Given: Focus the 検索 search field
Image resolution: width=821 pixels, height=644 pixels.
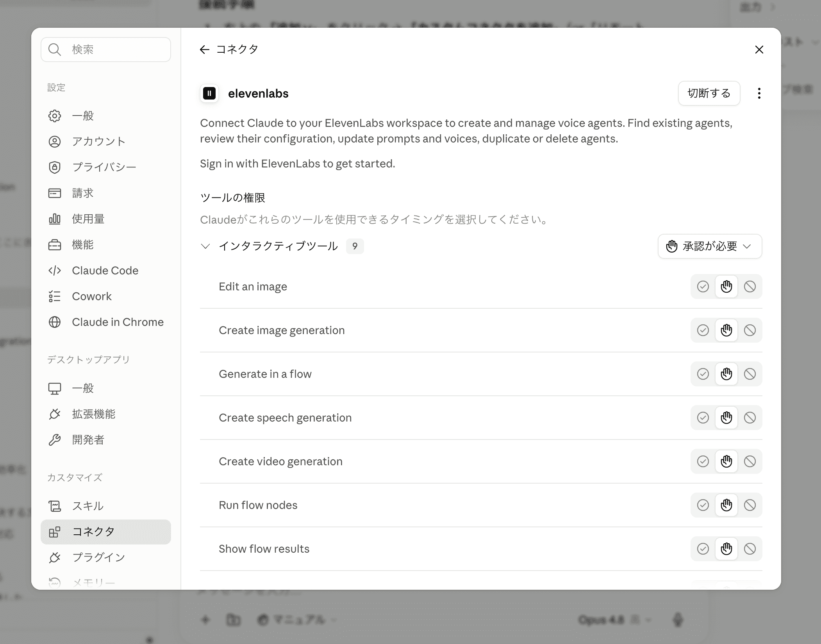Looking at the screenshot, I should pos(106,50).
